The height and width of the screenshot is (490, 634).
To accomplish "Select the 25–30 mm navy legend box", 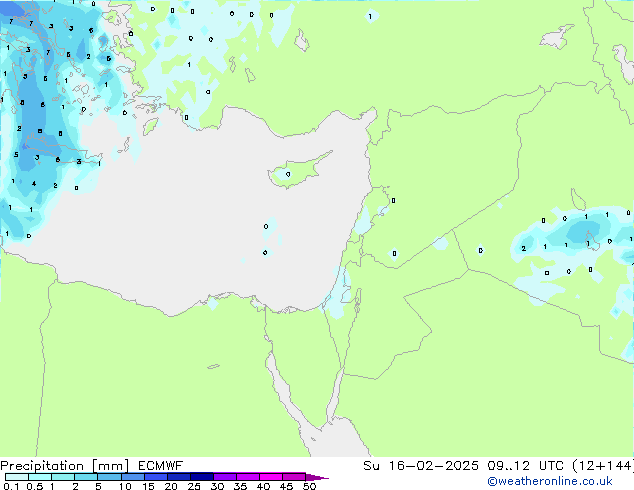I will click(202, 477).
